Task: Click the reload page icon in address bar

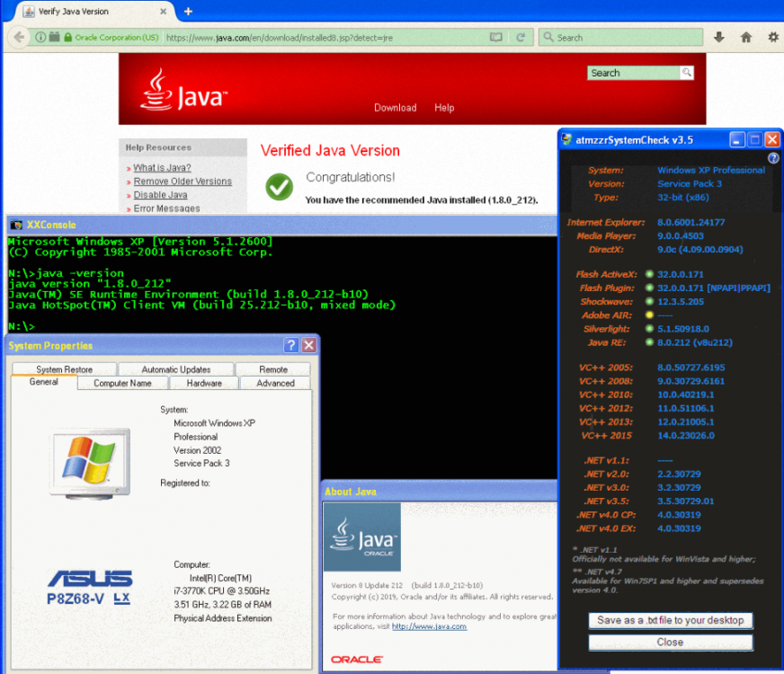Action: point(520,38)
